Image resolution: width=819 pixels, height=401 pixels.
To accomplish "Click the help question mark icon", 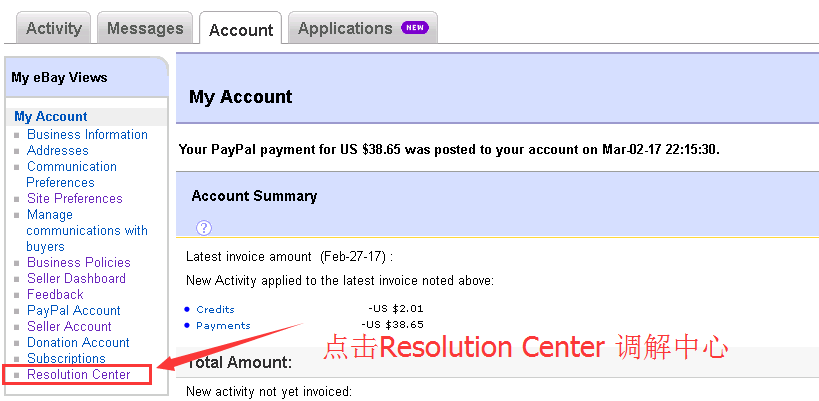I will (204, 228).
